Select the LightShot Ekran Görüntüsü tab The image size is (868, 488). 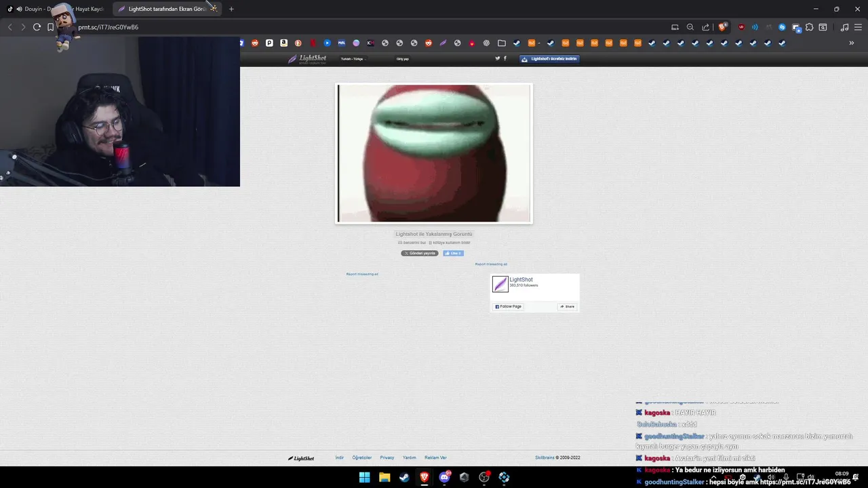(x=166, y=9)
